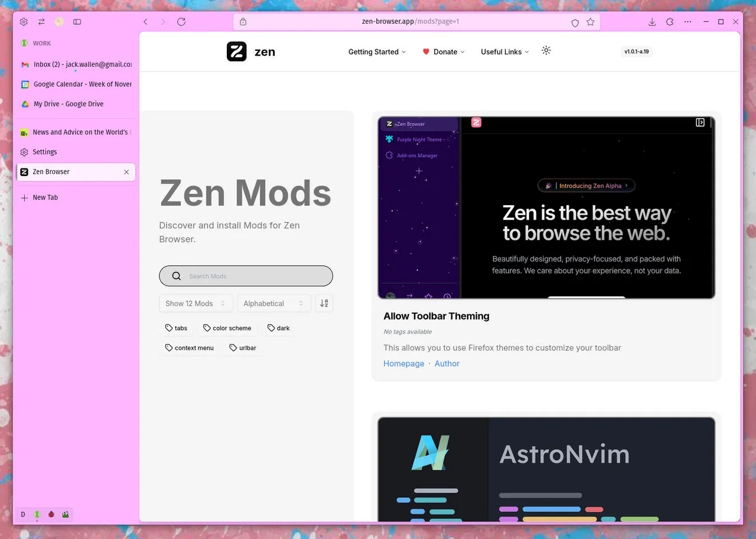Expand the Donate dropdown
Image resolution: width=756 pixels, height=539 pixels.
(x=444, y=52)
